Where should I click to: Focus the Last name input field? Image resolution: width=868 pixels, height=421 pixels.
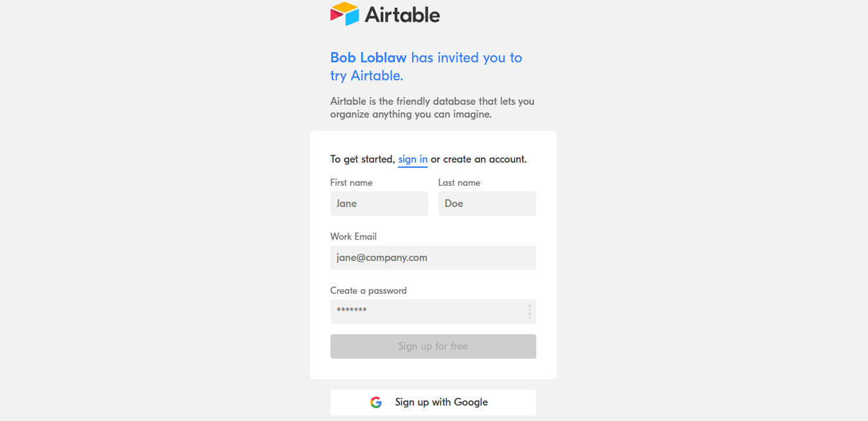pos(487,204)
